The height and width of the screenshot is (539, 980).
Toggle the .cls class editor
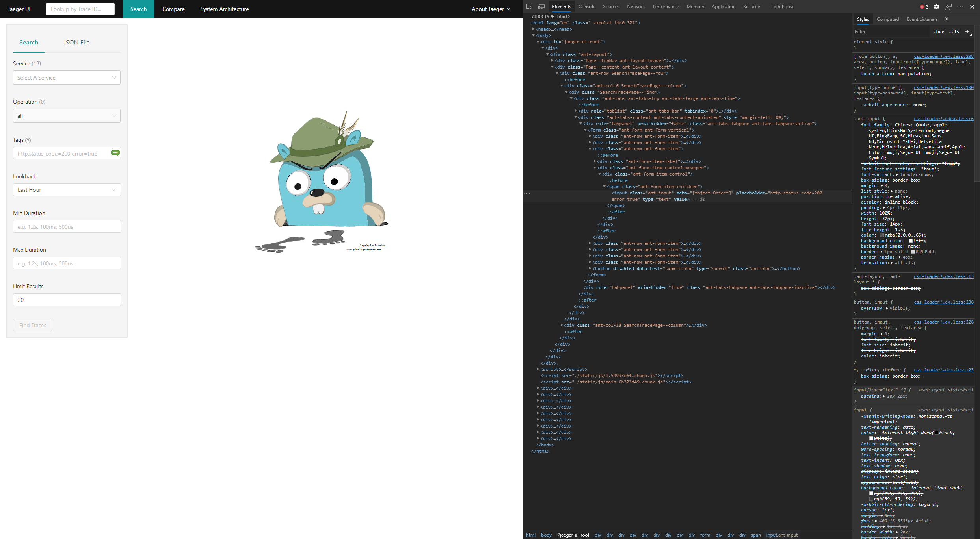click(x=954, y=31)
